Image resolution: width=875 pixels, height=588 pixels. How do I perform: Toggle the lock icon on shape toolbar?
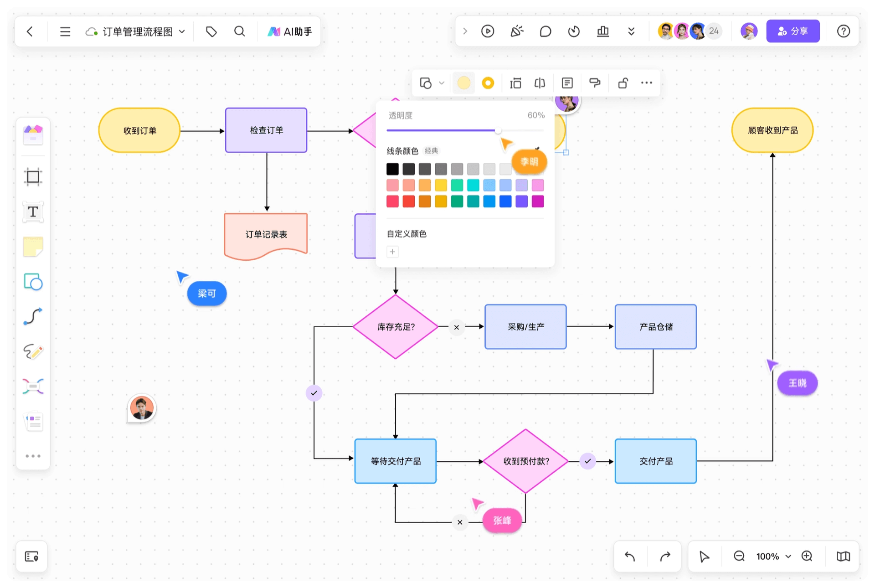click(x=623, y=83)
